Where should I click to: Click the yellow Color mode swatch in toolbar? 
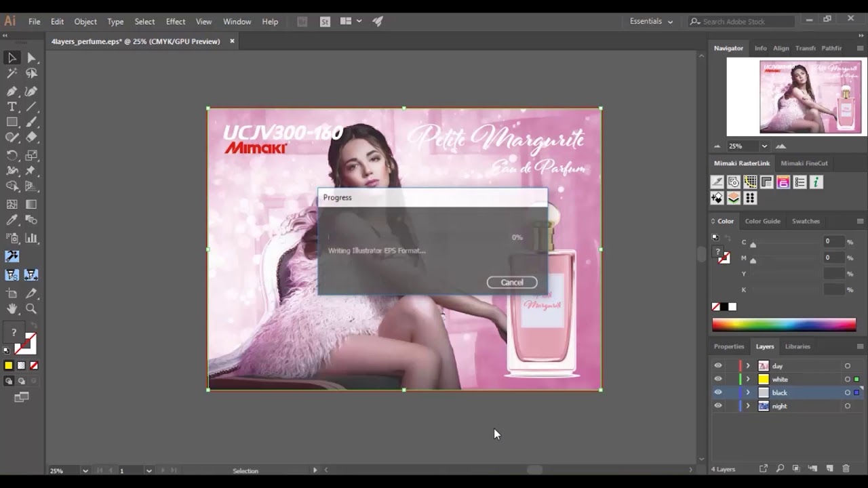(x=9, y=365)
